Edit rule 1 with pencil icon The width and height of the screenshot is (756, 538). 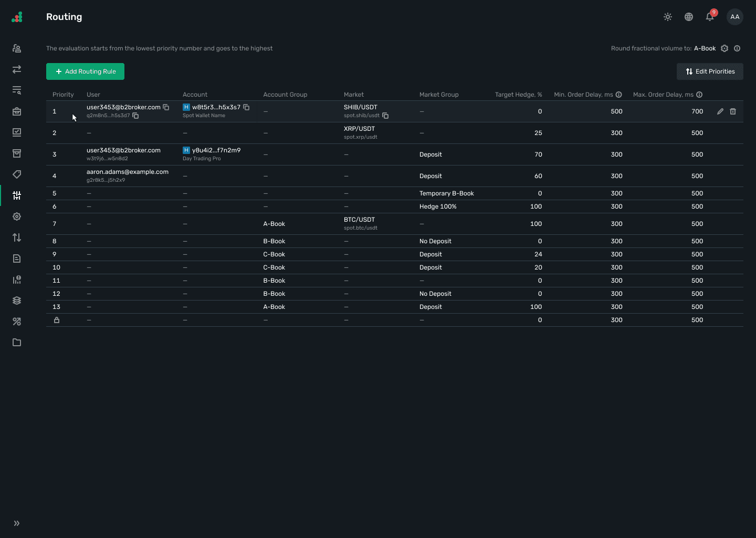[720, 111]
